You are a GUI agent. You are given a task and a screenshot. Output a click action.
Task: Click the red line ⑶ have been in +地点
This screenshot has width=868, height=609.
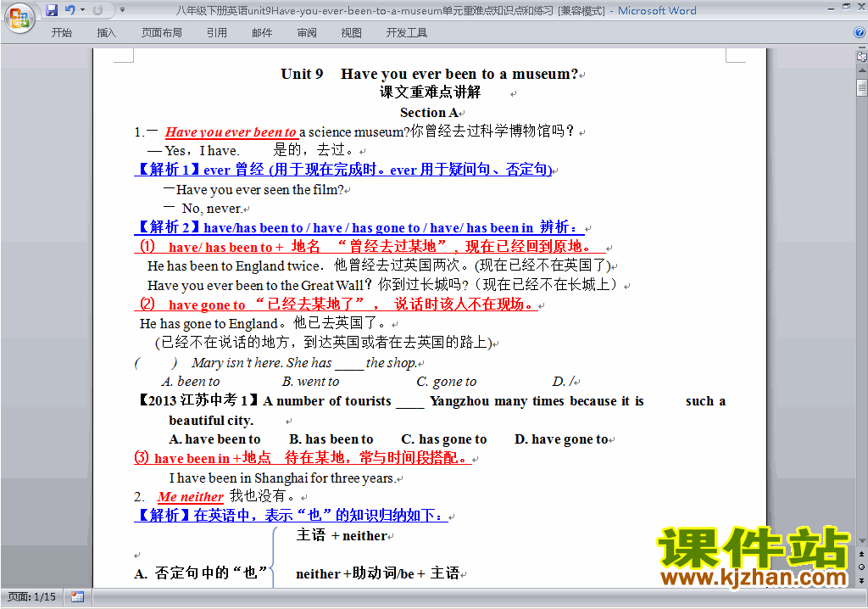point(302,458)
